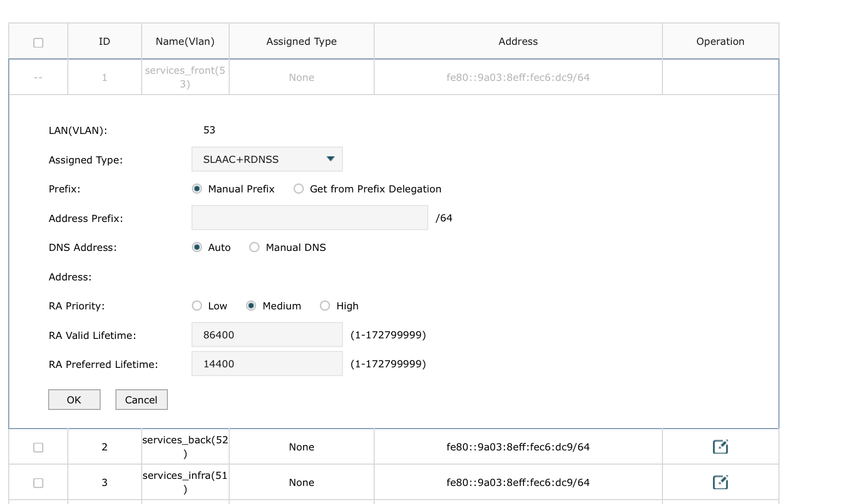
Task: Focus the RA Valid Lifetime field
Action: pyautogui.click(x=267, y=335)
